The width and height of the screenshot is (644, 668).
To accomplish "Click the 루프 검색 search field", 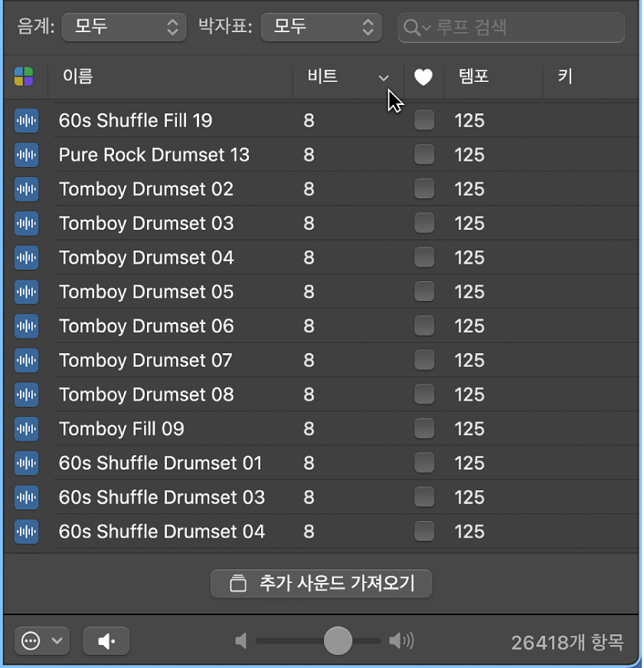I will coord(511,28).
